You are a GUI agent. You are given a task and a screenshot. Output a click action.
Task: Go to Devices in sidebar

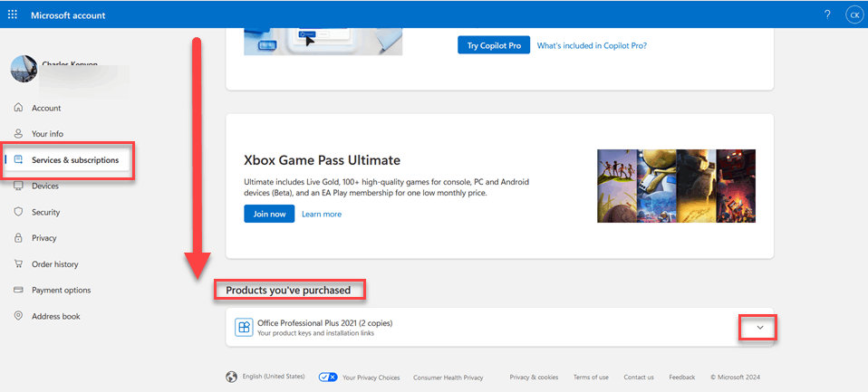[x=44, y=186]
